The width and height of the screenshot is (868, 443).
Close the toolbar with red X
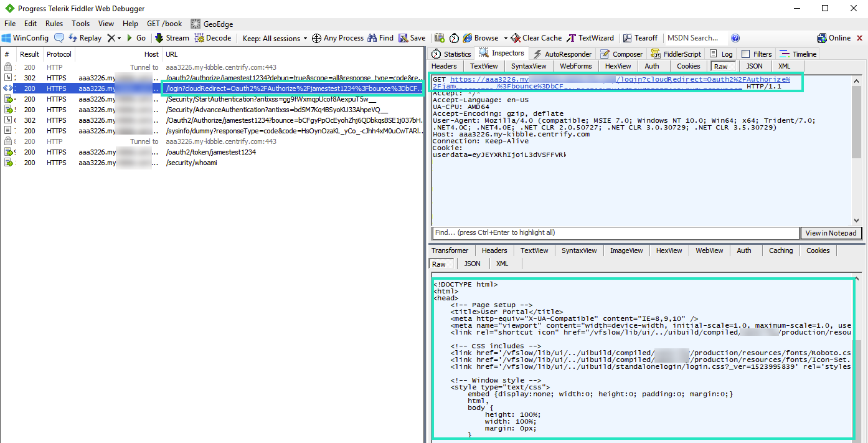pos(860,38)
